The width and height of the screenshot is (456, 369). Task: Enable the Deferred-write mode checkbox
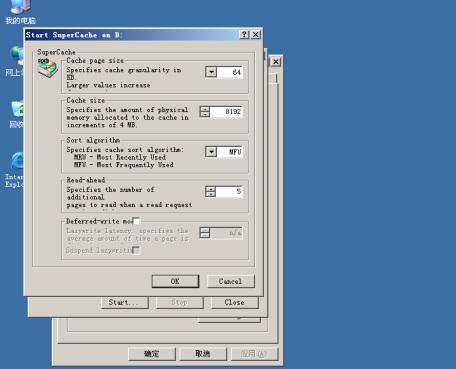point(136,221)
